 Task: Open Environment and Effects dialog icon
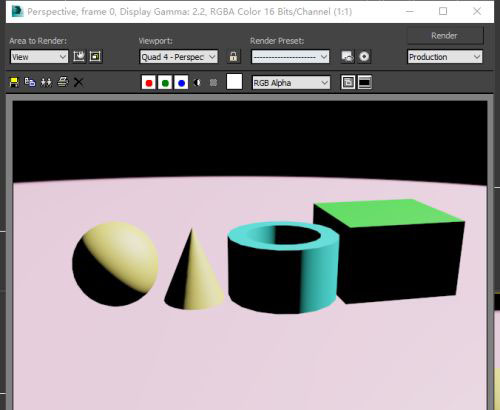click(364, 56)
